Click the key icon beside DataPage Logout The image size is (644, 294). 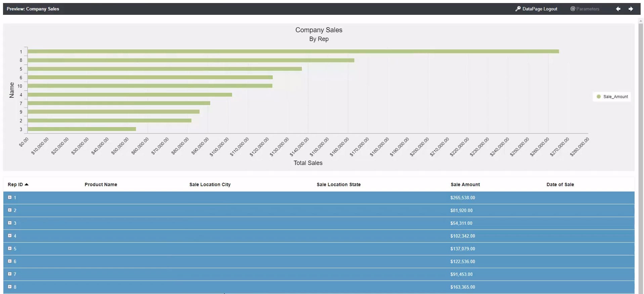point(518,9)
